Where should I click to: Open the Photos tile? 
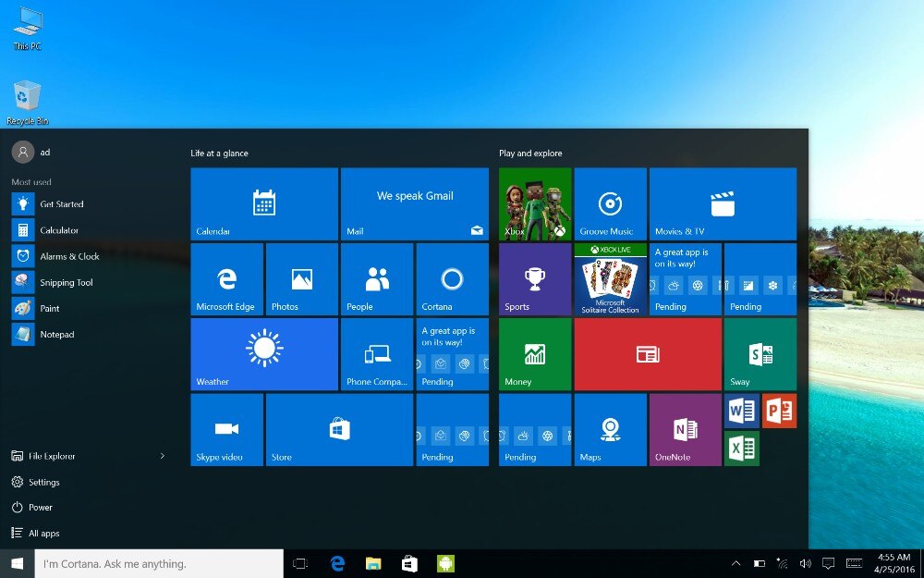coord(302,279)
